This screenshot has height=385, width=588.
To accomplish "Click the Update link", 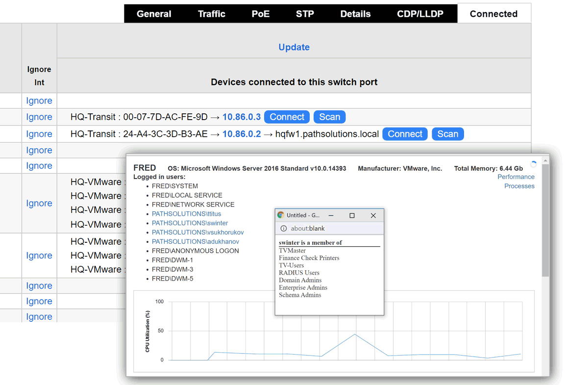I will click(x=294, y=47).
